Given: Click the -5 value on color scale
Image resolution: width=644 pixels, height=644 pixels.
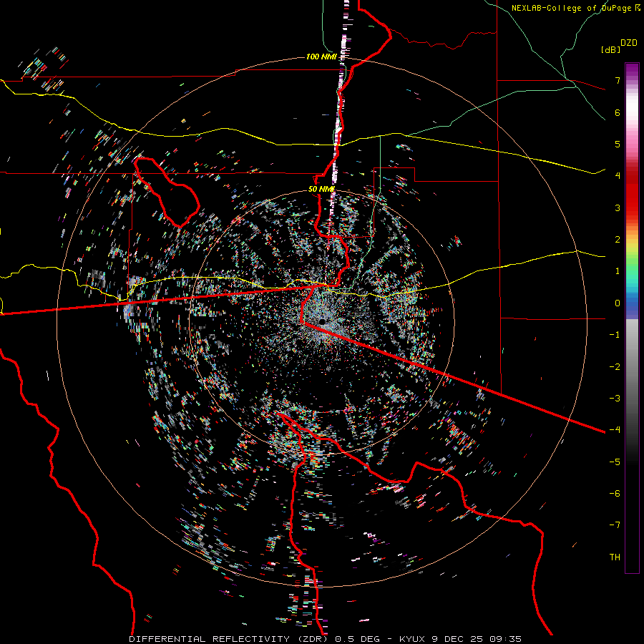Looking at the screenshot, I should (x=615, y=462).
